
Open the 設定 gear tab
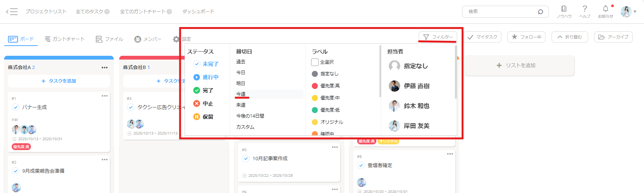[x=182, y=39]
